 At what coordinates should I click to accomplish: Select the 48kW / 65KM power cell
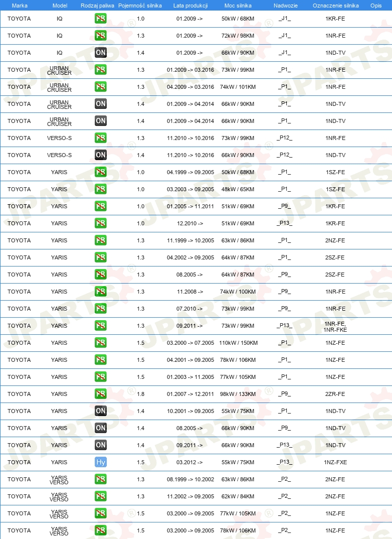point(238,189)
